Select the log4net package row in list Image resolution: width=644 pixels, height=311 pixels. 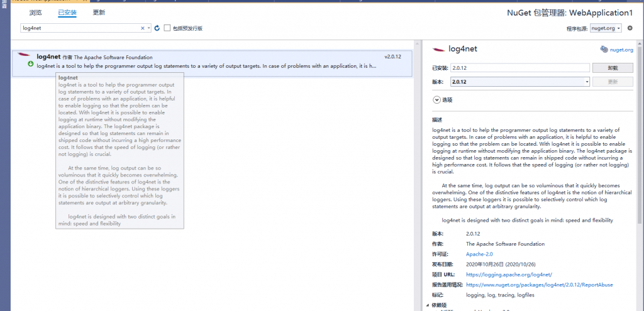212,63
